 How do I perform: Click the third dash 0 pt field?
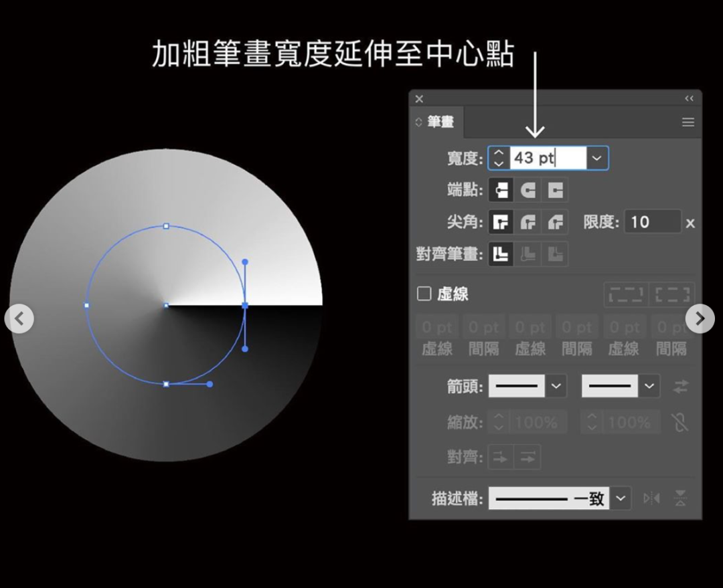click(624, 327)
